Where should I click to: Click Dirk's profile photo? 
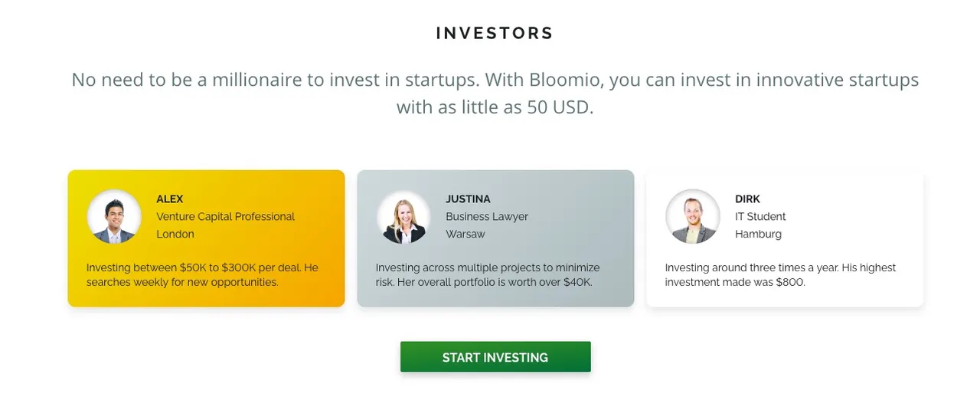[x=693, y=217]
